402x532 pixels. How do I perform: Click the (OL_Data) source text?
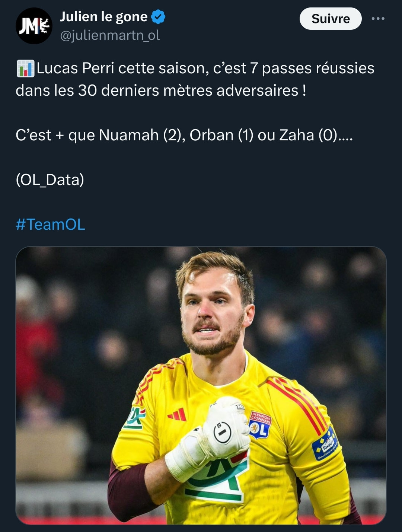50,180
